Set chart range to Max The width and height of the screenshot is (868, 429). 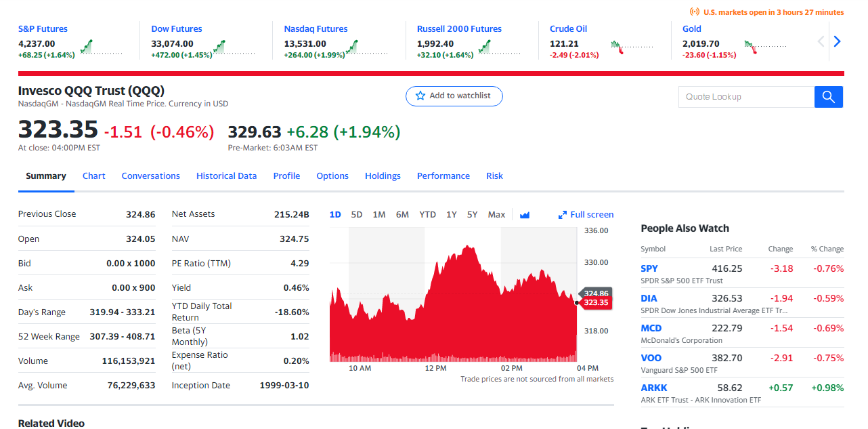point(496,215)
